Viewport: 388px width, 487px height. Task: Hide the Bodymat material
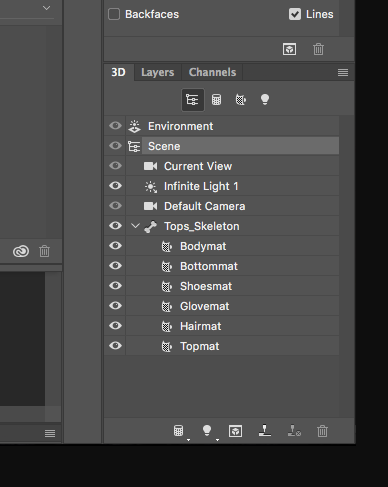(x=115, y=246)
